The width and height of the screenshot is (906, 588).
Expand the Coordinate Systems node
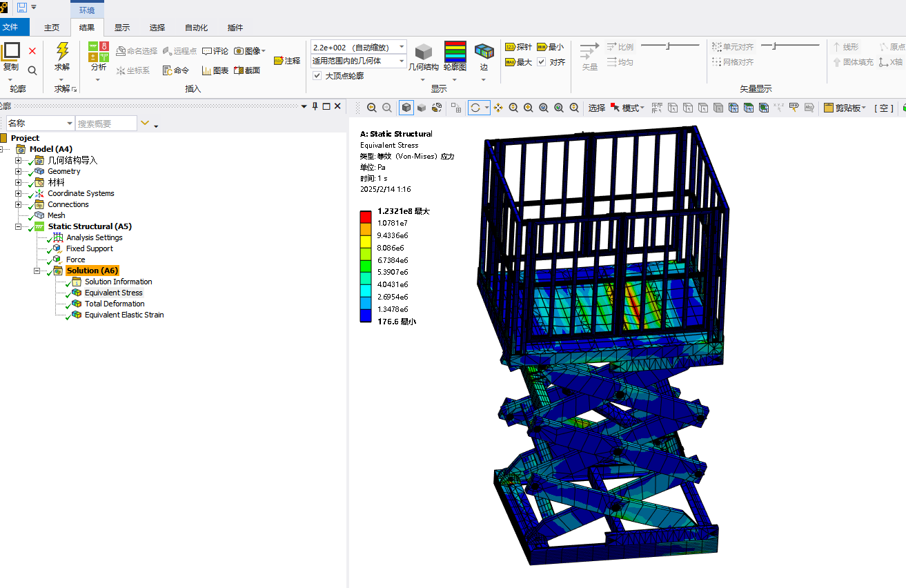(x=19, y=193)
